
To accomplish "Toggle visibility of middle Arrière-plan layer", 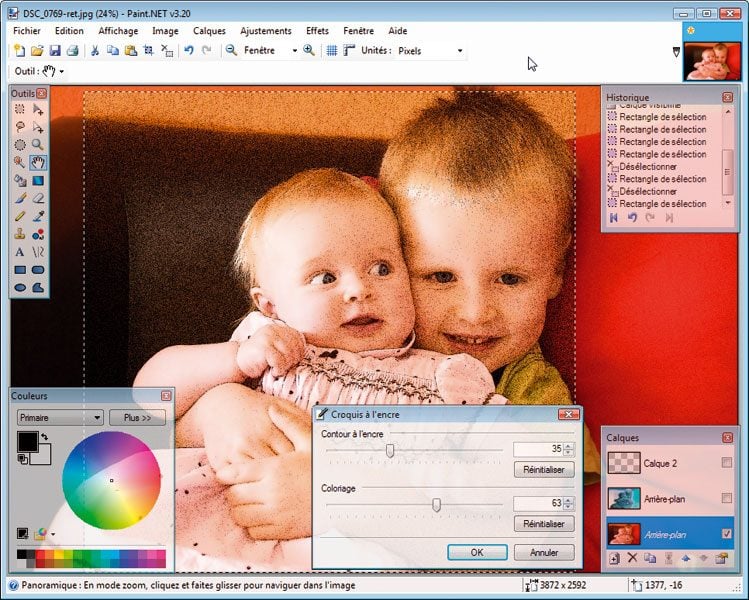I will [x=726, y=498].
